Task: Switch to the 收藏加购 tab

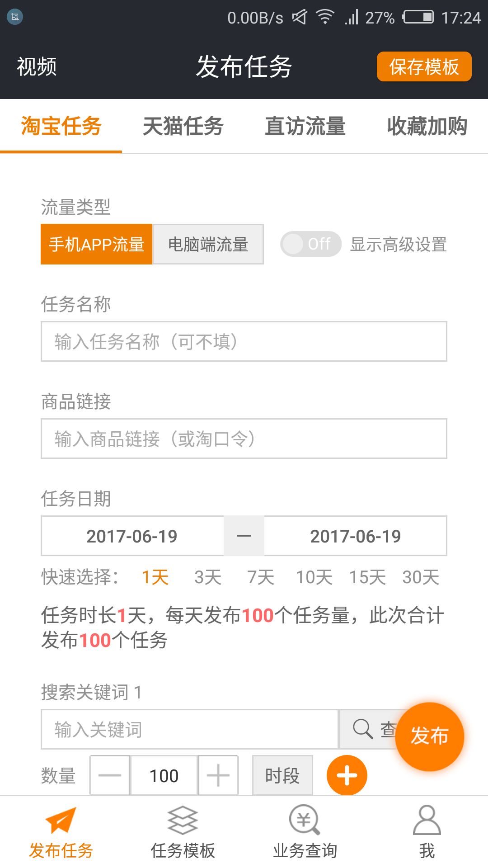Action: point(427,126)
